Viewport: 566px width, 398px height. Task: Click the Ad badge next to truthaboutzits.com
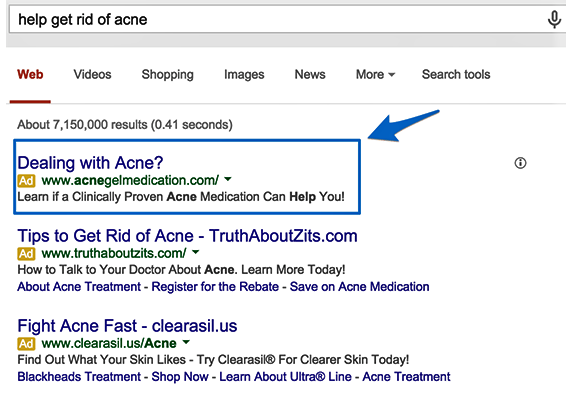pyautogui.click(x=26, y=254)
